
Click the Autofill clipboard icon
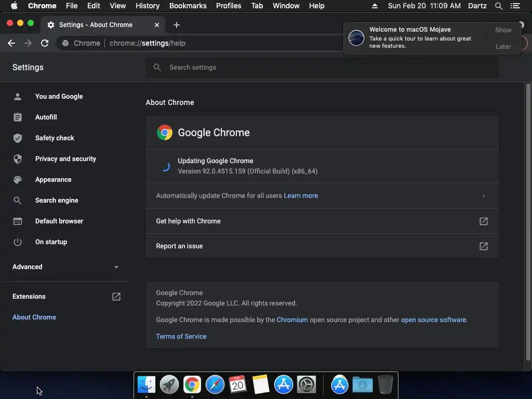point(18,117)
